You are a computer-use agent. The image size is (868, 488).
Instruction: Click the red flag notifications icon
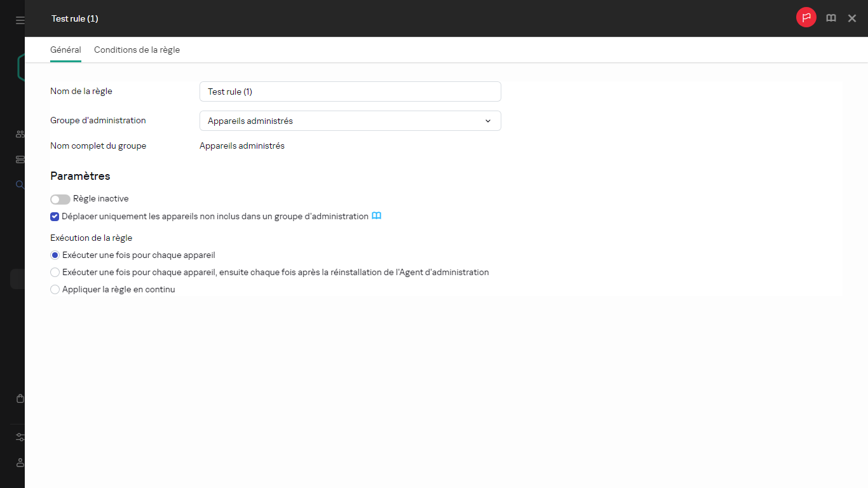tap(806, 18)
